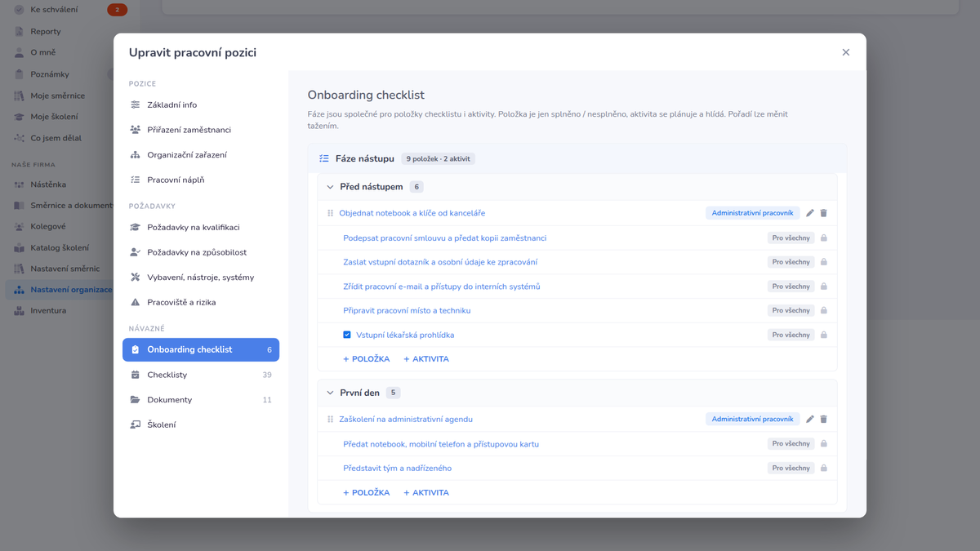Click the lock icon on Připravit pracovní místo row
The height and width of the screenshot is (551, 980).
[x=823, y=310]
